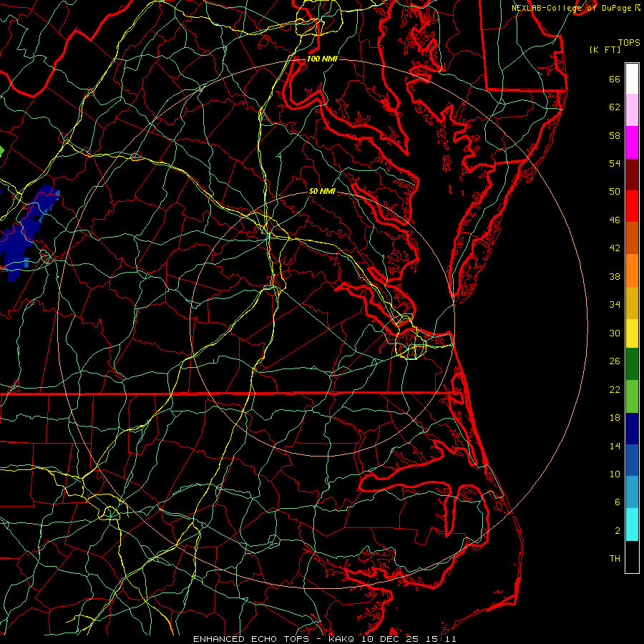Click the '15:11' timestamp in the caption

(x=440, y=639)
